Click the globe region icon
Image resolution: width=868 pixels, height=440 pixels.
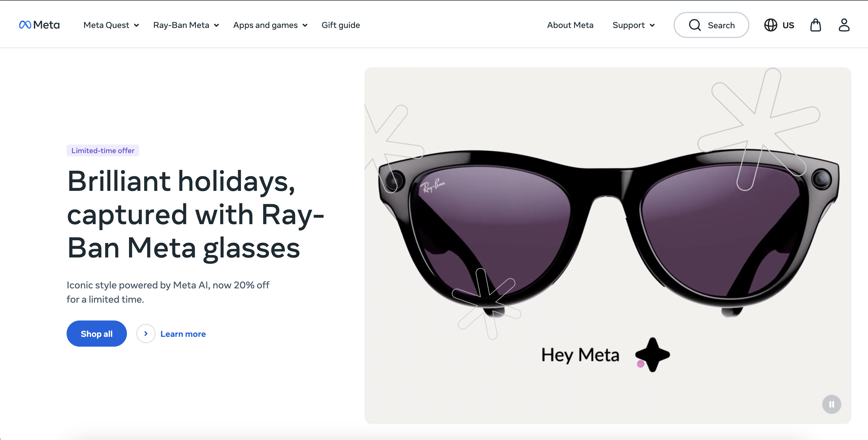point(770,25)
